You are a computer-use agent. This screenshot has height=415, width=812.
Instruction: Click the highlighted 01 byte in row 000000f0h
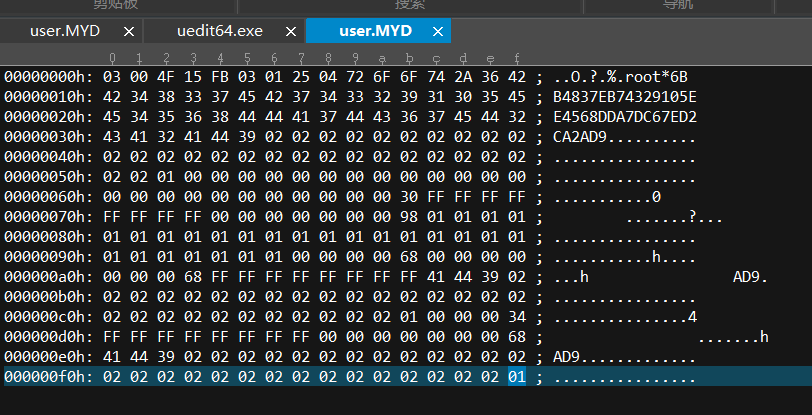pyautogui.click(x=517, y=377)
